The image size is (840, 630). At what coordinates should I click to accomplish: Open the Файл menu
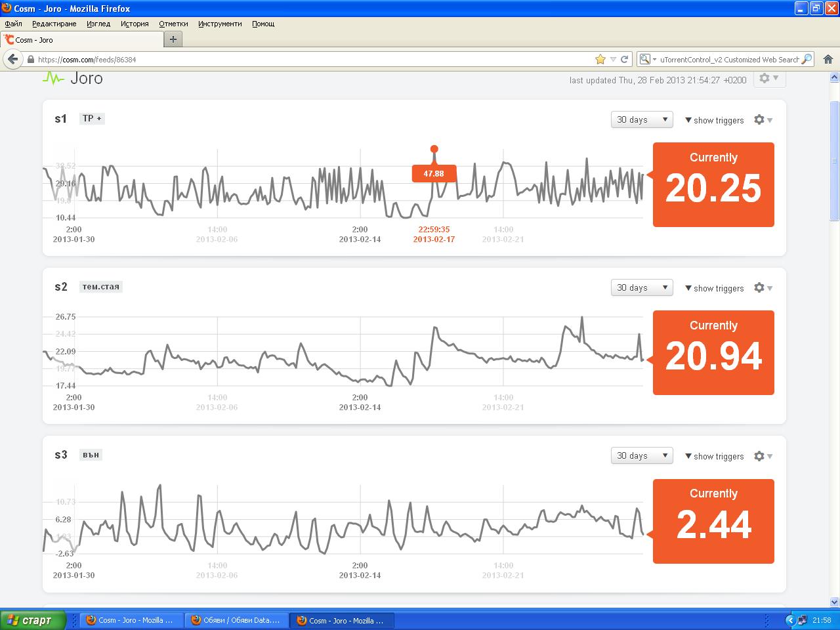[x=13, y=24]
